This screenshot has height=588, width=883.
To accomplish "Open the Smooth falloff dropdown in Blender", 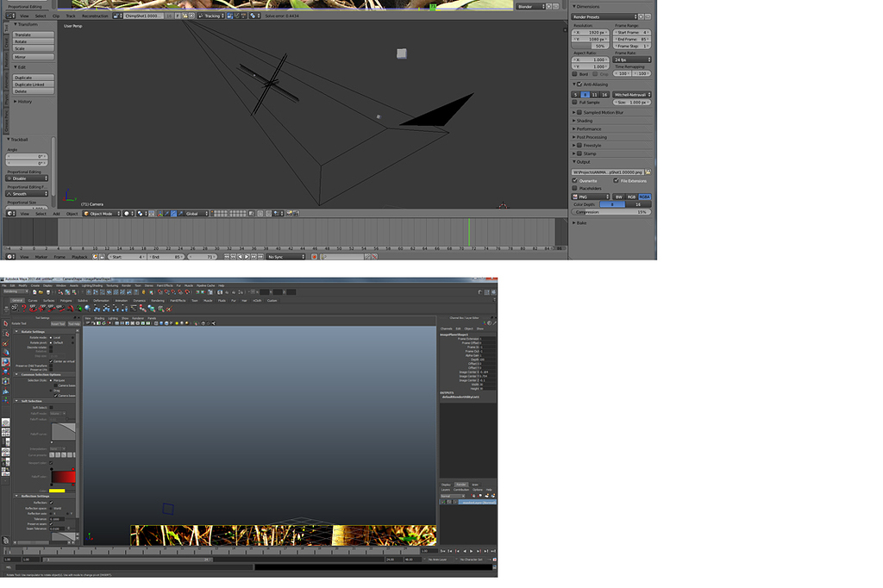I will pos(27,194).
